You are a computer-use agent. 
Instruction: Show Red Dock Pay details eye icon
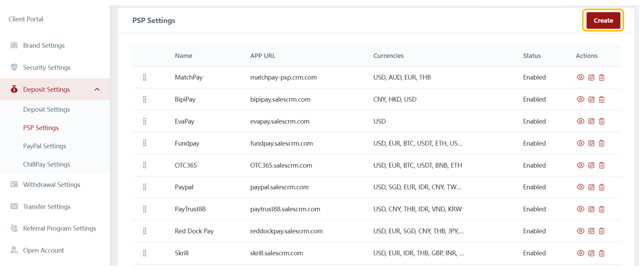[x=580, y=231]
